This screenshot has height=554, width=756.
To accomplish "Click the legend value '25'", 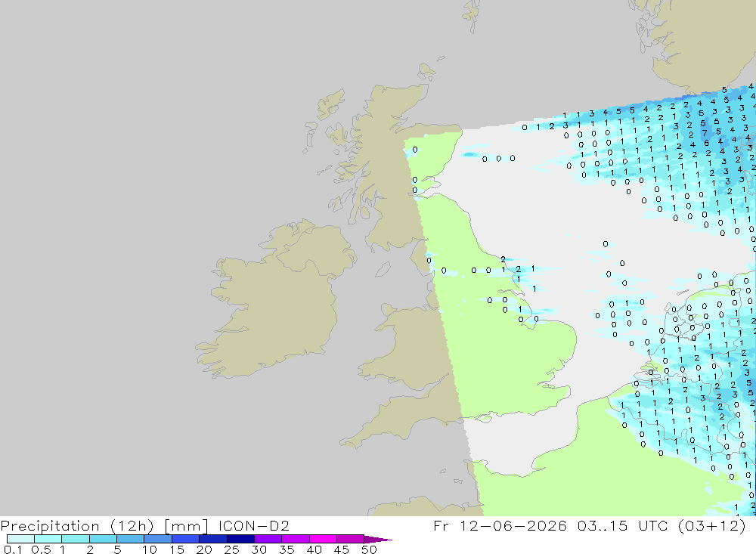I will (231, 549).
